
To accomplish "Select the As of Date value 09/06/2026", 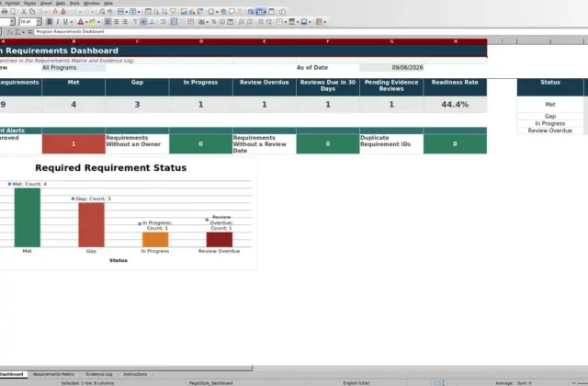I will (x=391, y=67).
